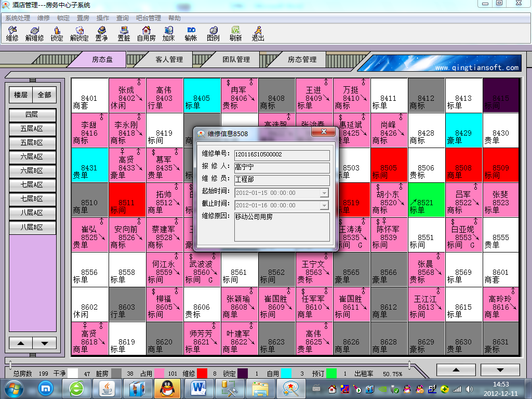This screenshot has height=399, width=532.
Task: Open the 截止时间 date dropdown arrow
Action: coord(324,205)
